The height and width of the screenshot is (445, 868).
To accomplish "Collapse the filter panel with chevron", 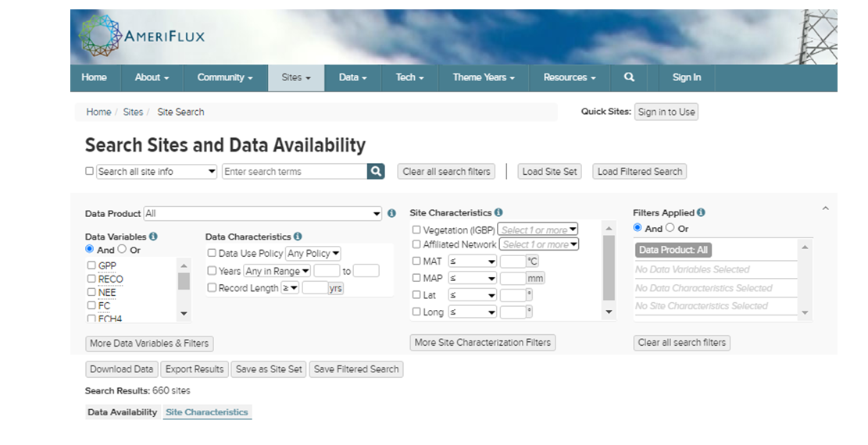I will [x=825, y=209].
